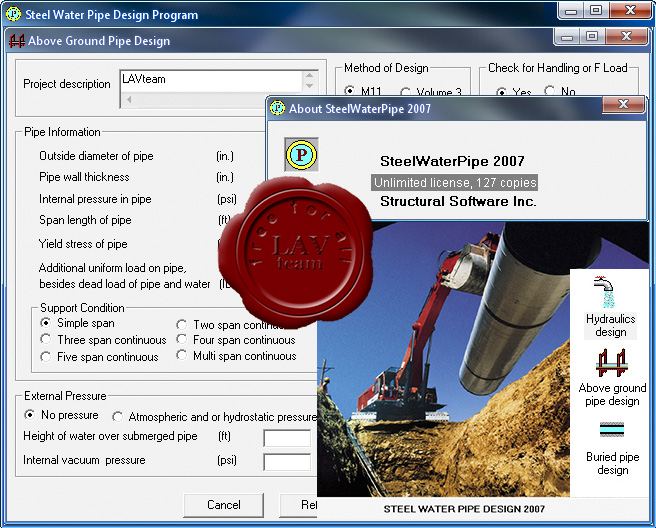The height and width of the screenshot is (528, 656).
Task: Click the 'Structural Software Inc.' text
Action: [x=458, y=201]
